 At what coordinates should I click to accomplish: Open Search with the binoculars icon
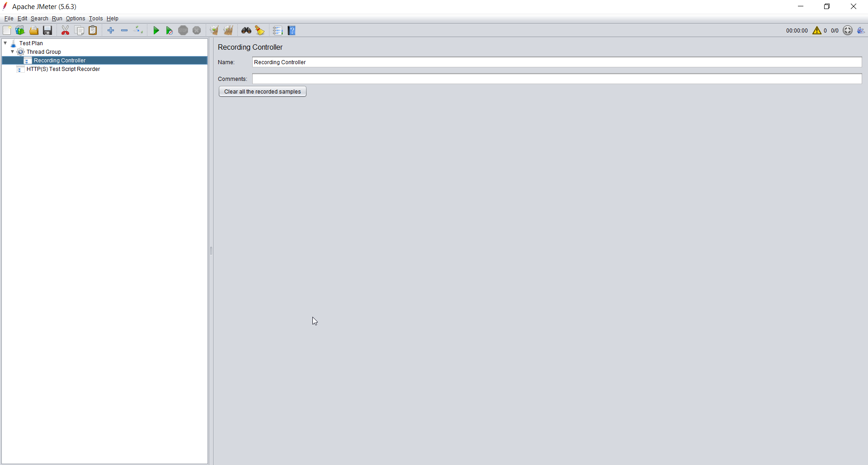[246, 30]
